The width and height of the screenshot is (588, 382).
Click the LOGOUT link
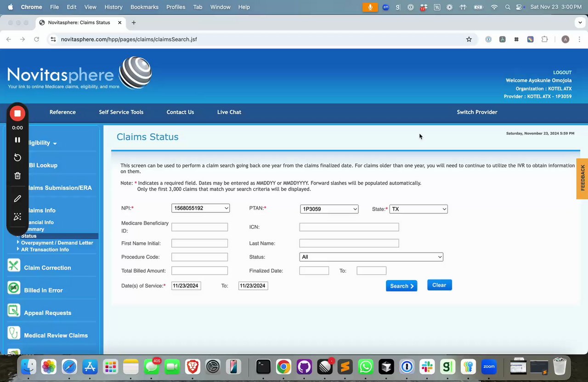click(562, 73)
